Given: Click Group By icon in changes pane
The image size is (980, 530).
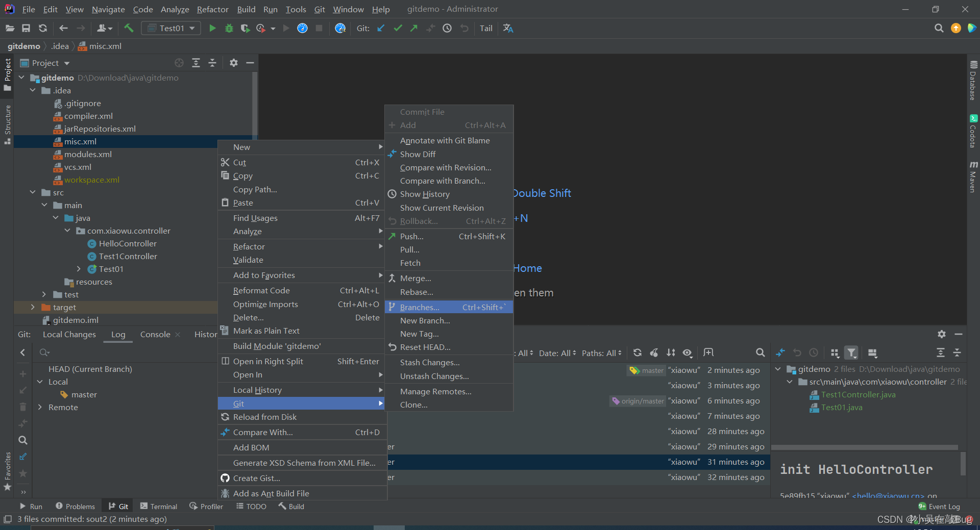Looking at the screenshot, I should coord(835,352).
